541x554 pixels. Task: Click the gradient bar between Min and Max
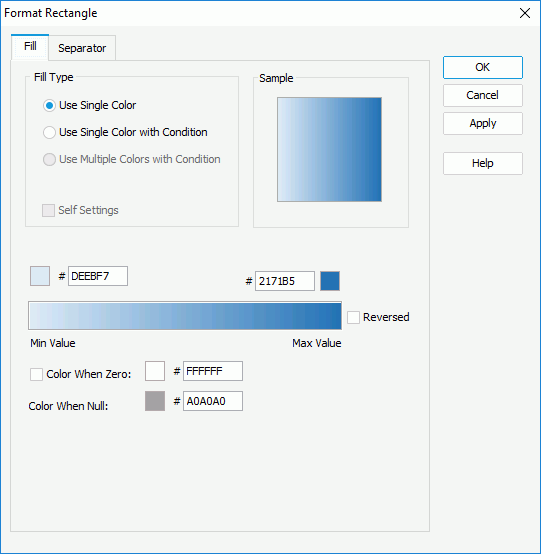coord(185,316)
